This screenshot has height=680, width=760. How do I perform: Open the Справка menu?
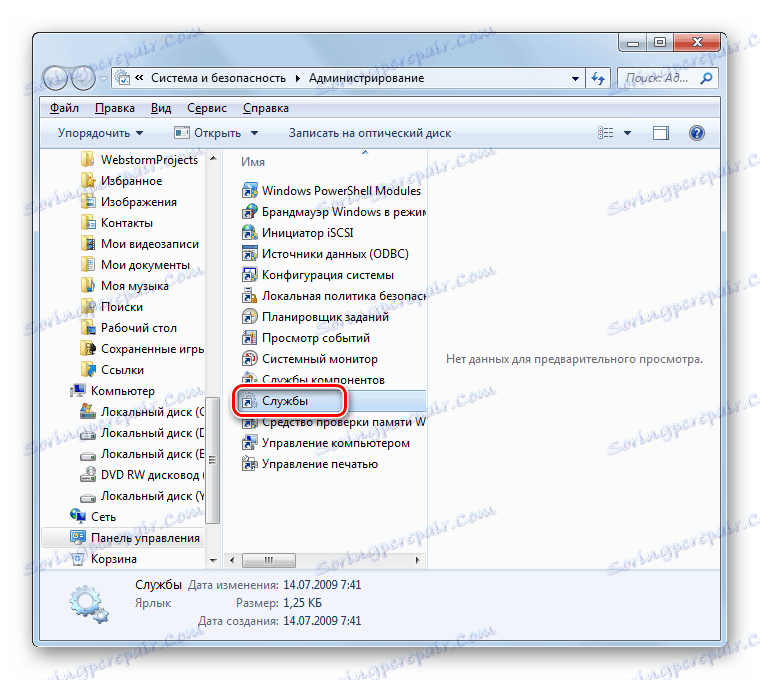[x=266, y=108]
